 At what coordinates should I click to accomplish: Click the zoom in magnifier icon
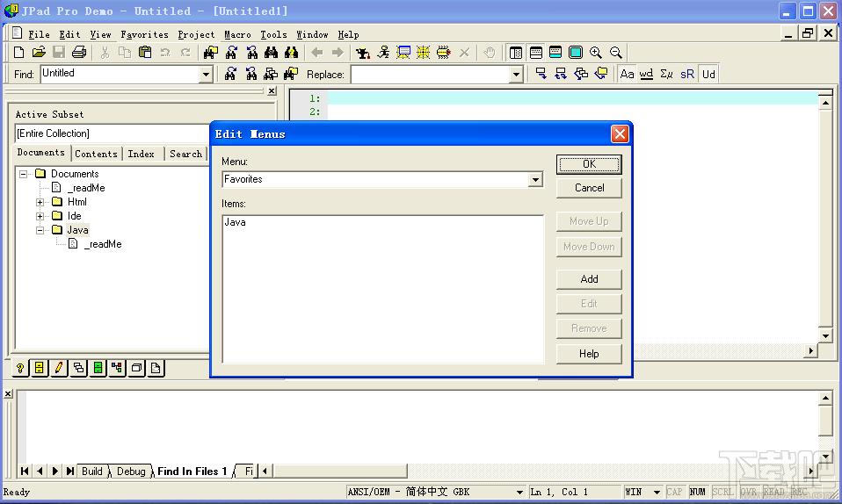click(x=596, y=52)
